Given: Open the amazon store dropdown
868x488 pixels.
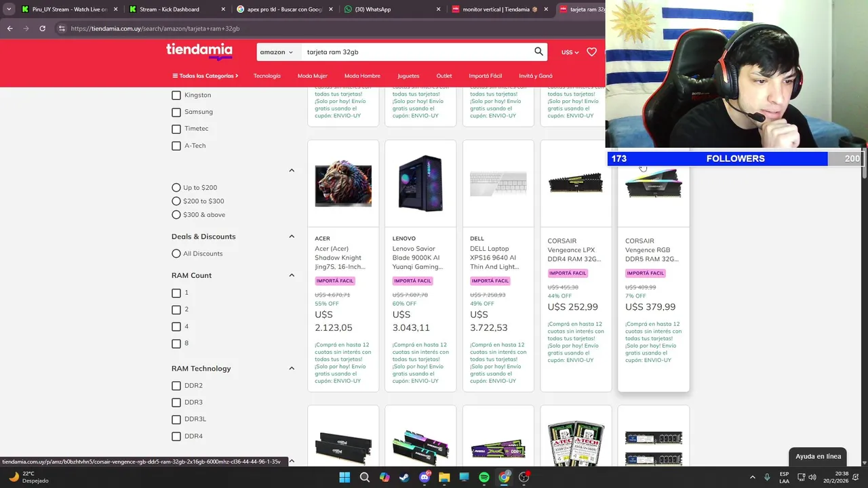Looking at the screenshot, I should (x=277, y=52).
